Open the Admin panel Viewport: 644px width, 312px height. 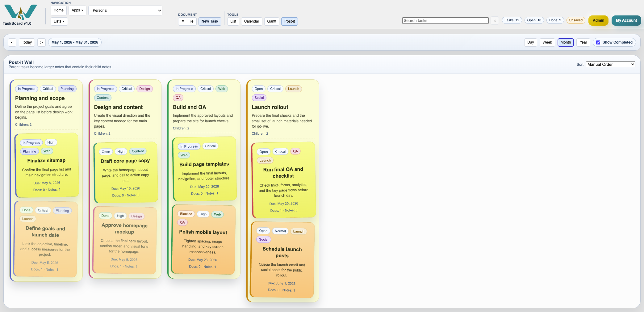click(x=598, y=20)
